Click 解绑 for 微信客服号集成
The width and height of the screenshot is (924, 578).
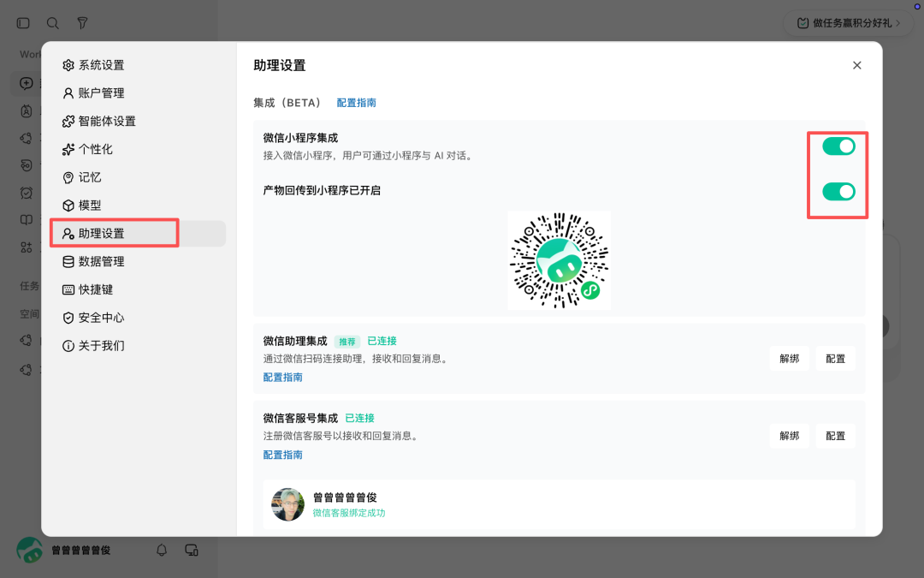pos(789,436)
